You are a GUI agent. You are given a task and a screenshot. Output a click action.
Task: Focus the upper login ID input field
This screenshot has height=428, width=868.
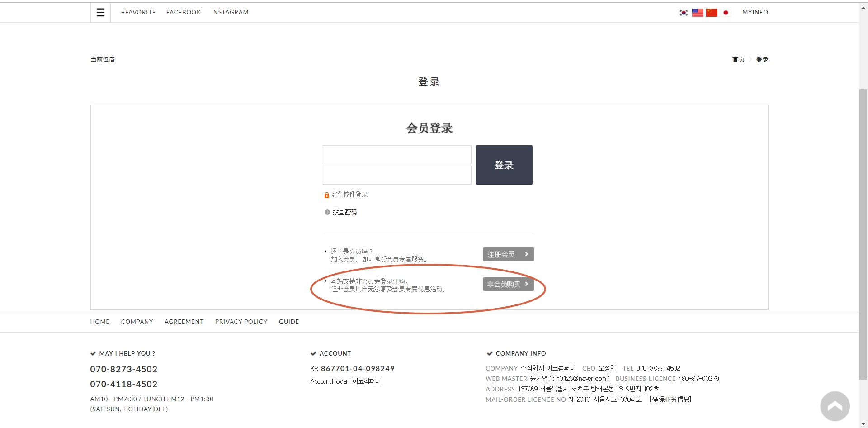click(x=396, y=155)
